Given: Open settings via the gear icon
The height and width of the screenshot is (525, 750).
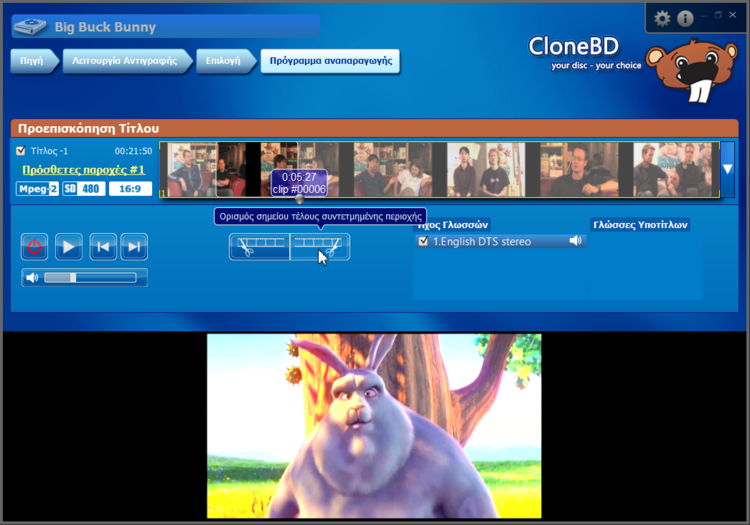Looking at the screenshot, I should coord(662,19).
